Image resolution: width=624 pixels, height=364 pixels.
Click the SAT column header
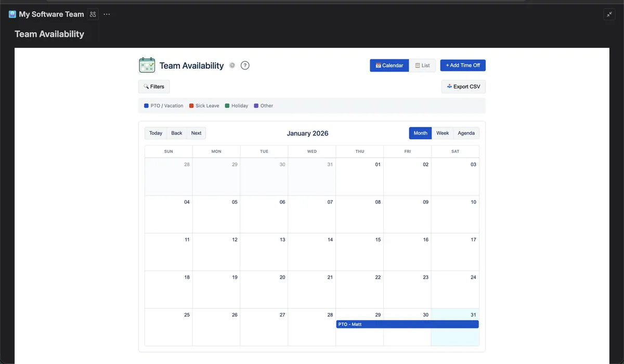[456, 151]
